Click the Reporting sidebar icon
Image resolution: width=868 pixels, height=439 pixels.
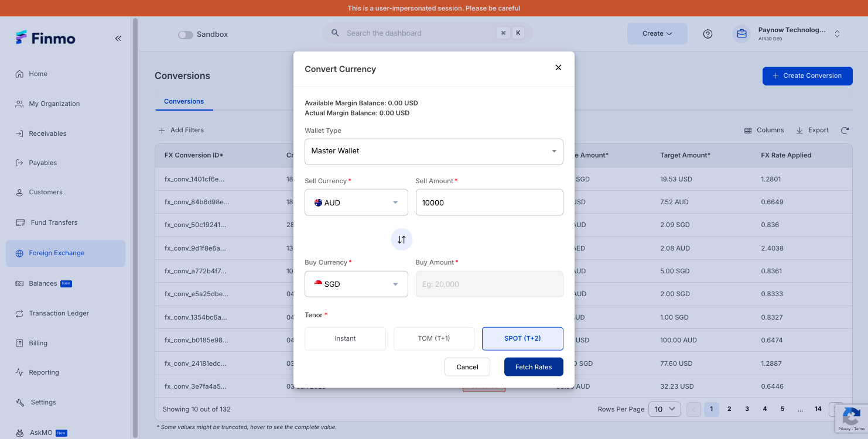pos(19,372)
